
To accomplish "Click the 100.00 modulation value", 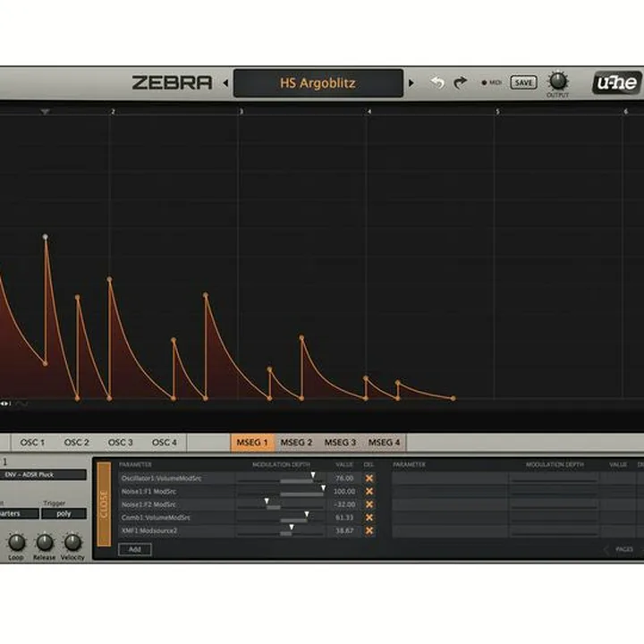I will point(344,491).
